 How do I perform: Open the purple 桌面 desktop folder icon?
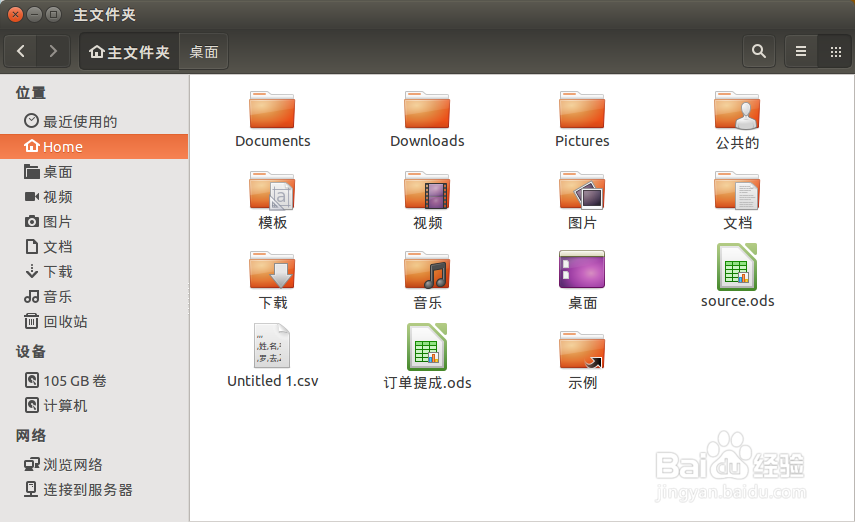582,269
